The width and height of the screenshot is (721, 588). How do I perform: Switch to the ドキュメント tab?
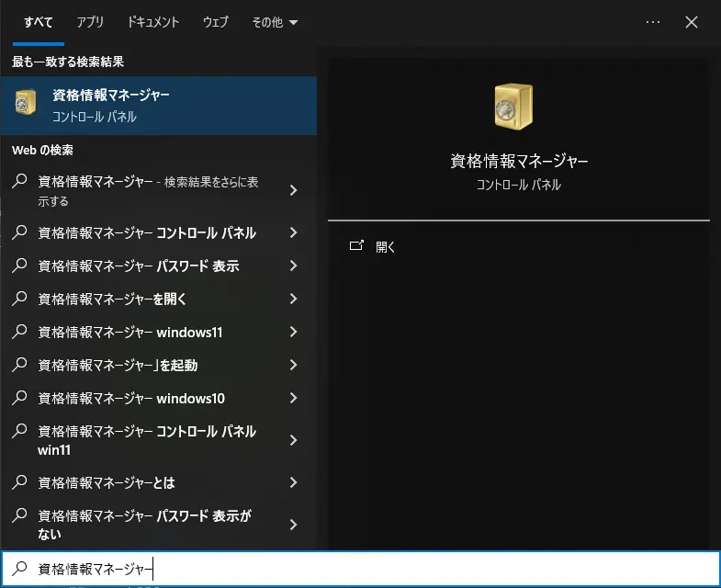pos(153,22)
